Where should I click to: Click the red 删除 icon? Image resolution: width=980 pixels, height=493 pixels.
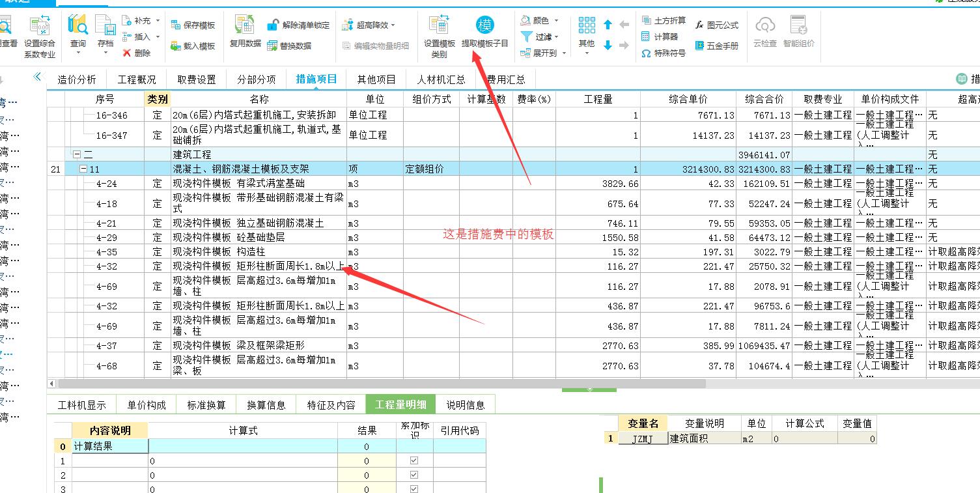127,53
